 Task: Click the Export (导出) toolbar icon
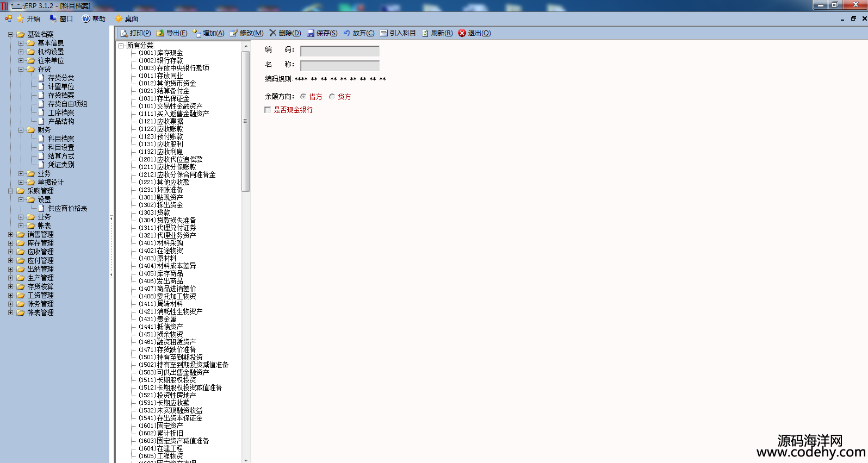[160, 33]
